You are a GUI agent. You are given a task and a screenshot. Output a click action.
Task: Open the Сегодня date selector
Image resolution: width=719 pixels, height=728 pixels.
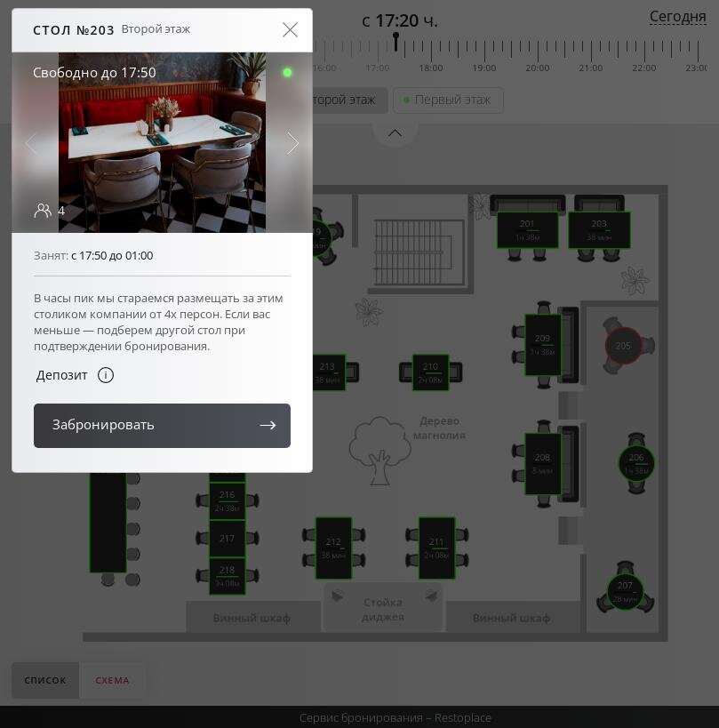pos(678,17)
